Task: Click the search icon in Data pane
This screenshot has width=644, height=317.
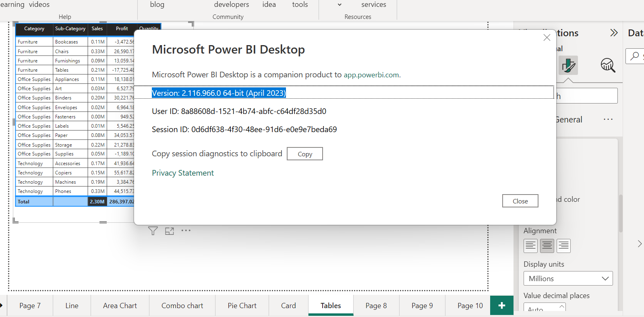Action: point(635,56)
